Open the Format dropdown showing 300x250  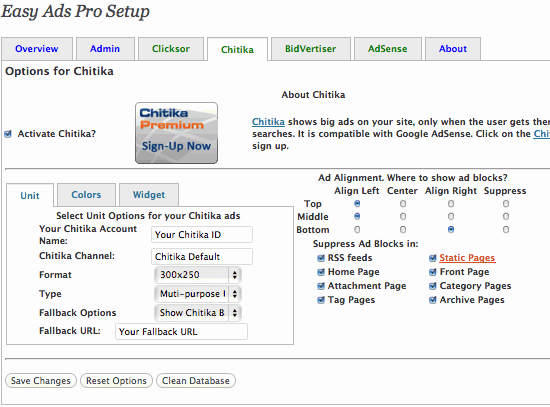point(198,275)
